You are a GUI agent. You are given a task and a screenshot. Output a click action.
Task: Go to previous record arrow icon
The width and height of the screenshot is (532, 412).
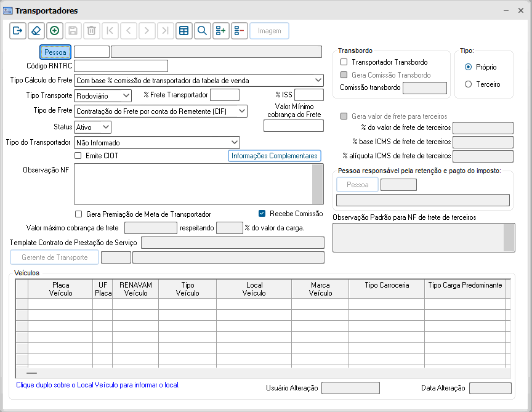click(128, 31)
